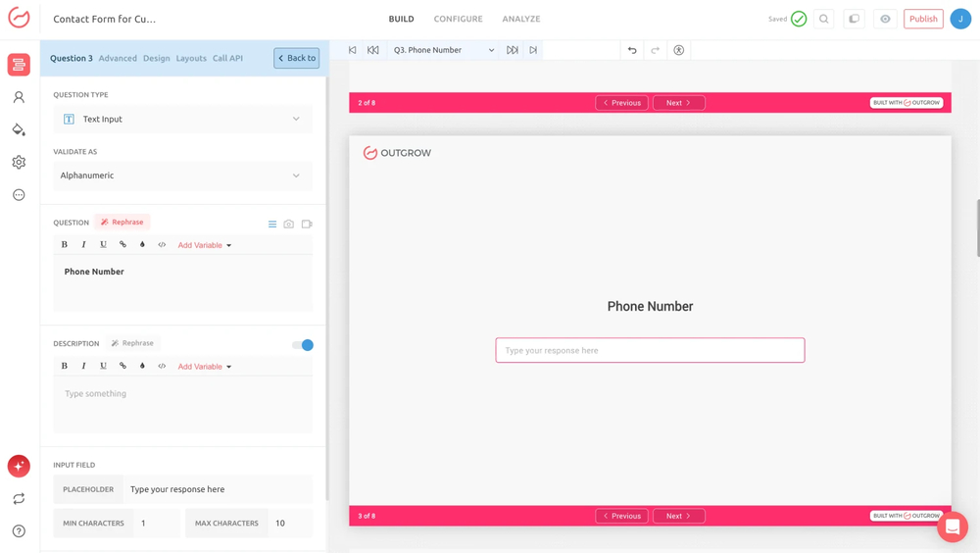The height and width of the screenshot is (553, 980).
Task: Open the preview eye icon
Action: point(885,19)
